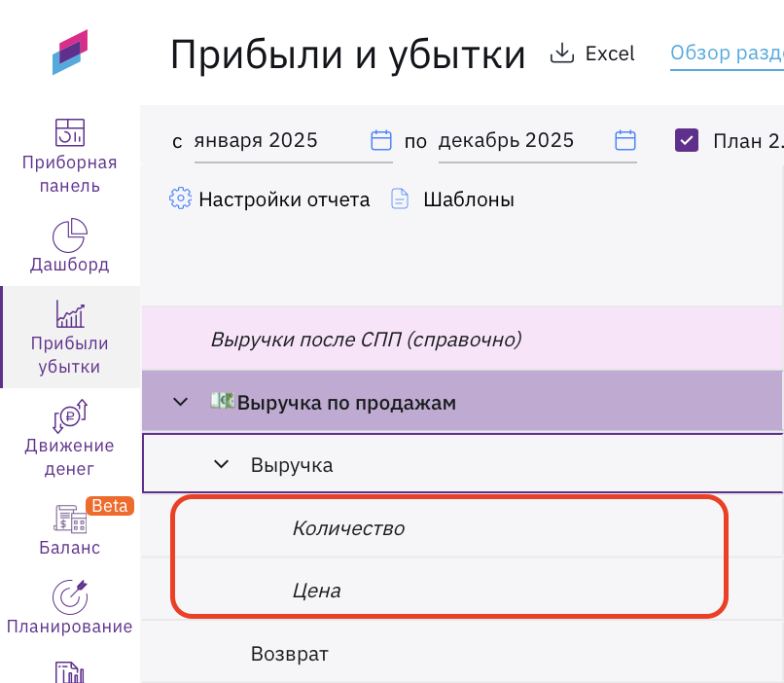Open calendar for start date января 2025
The image size is (784, 683).
(x=381, y=140)
